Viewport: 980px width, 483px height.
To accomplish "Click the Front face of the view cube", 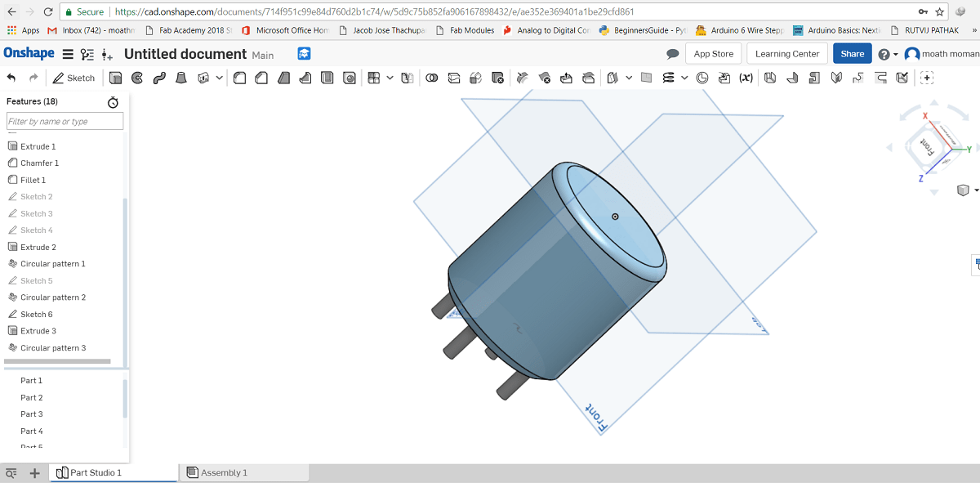I will point(926,145).
